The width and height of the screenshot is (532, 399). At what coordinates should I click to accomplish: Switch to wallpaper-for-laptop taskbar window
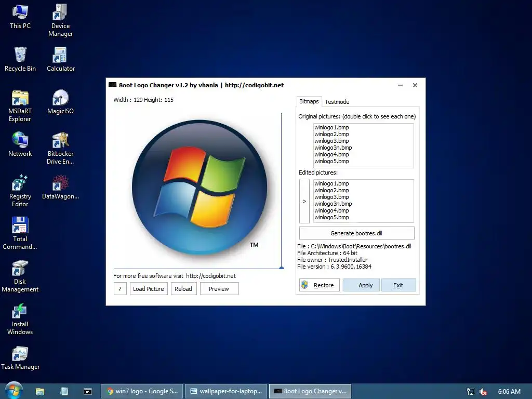click(226, 391)
